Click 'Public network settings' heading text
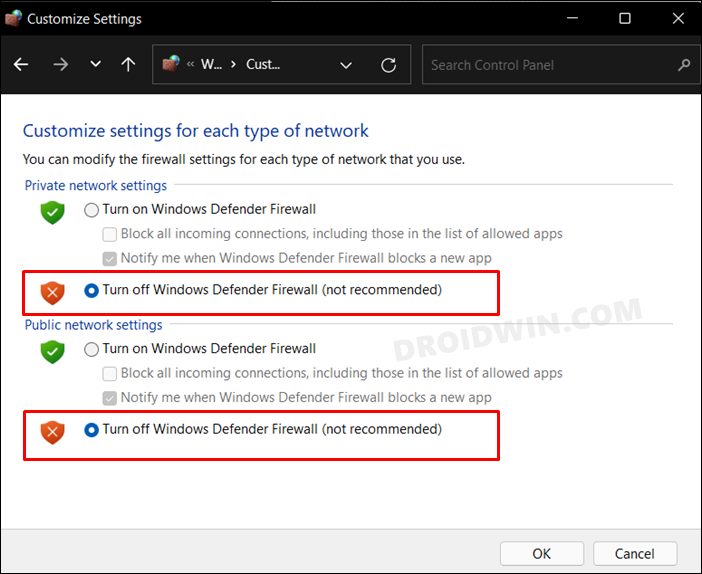Screen dimensions: 702x574 point(93,325)
